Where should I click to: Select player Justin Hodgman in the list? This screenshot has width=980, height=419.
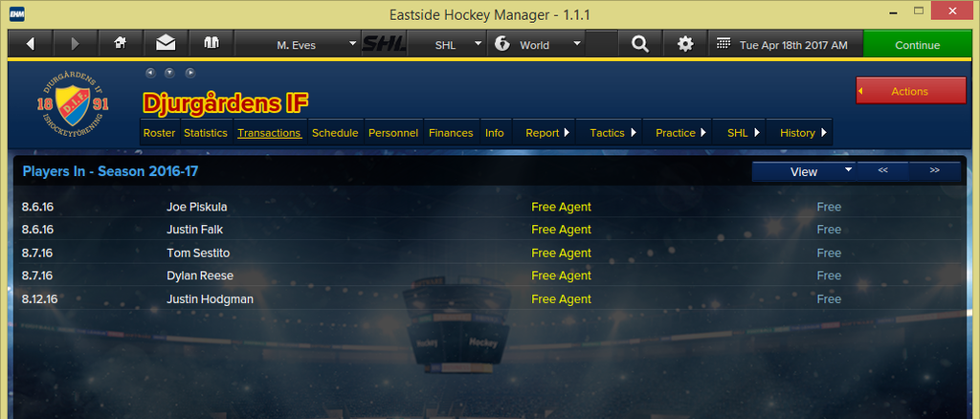pyautogui.click(x=210, y=299)
